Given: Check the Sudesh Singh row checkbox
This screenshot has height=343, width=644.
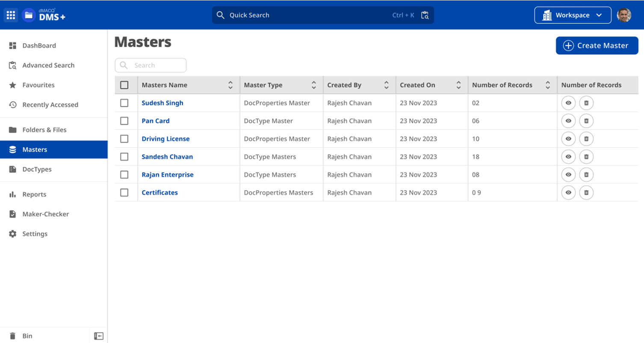Looking at the screenshot, I should pos(124,103).
